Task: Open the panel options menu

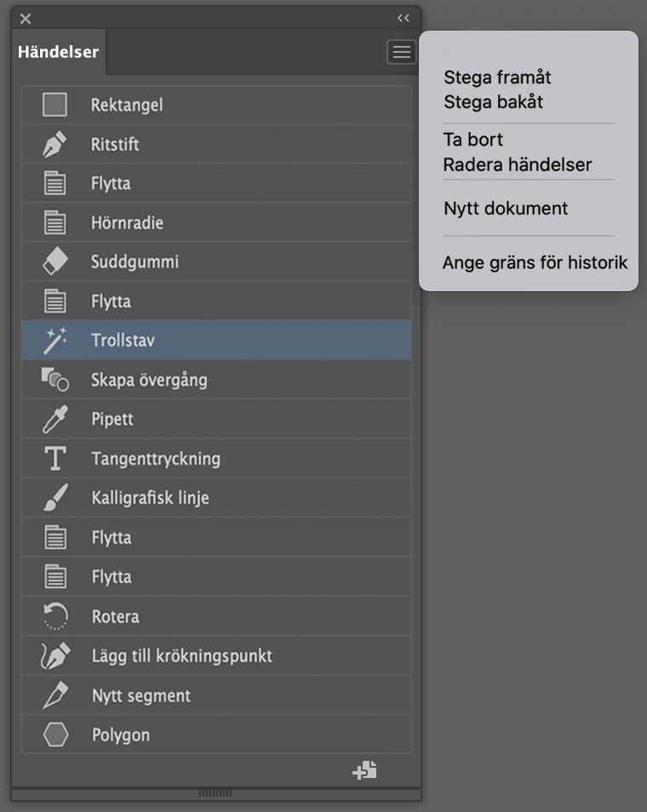Action: pos(401,51)
